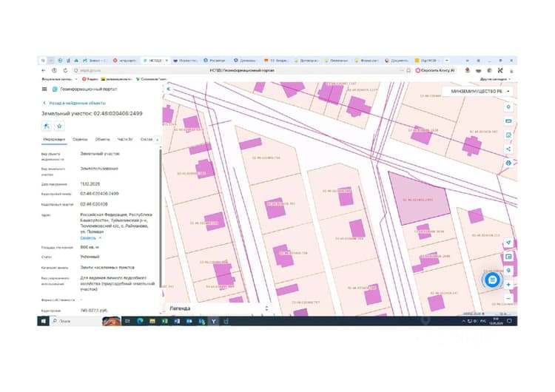
Task: Add the parcel to favorites with the star
Action: click(x=59, y=126)
